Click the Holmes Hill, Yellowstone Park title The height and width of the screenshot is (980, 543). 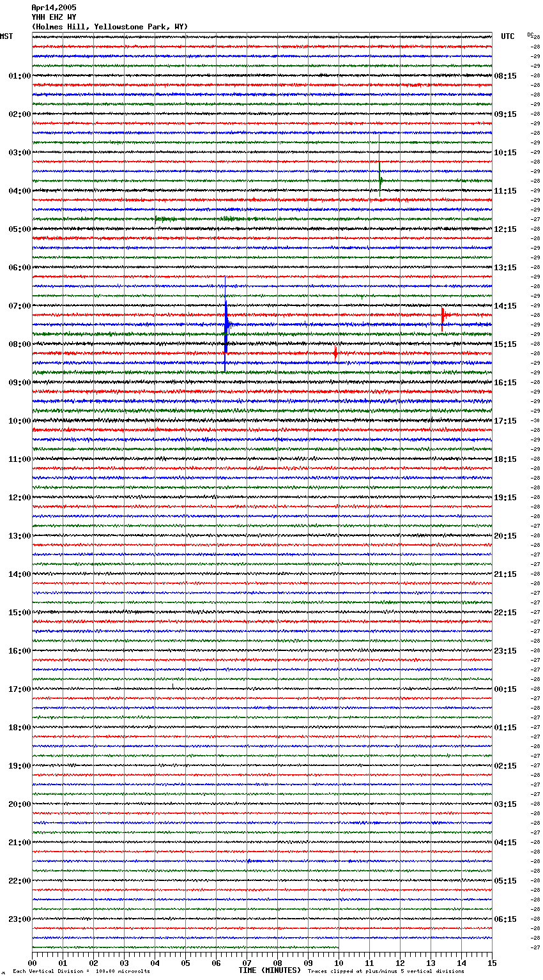(110, 27)
